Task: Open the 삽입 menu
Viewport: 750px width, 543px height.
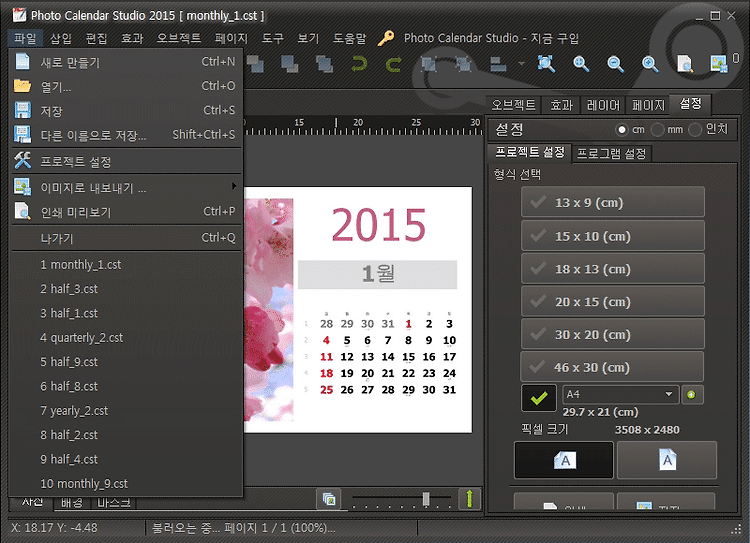Action: [61, 38]
